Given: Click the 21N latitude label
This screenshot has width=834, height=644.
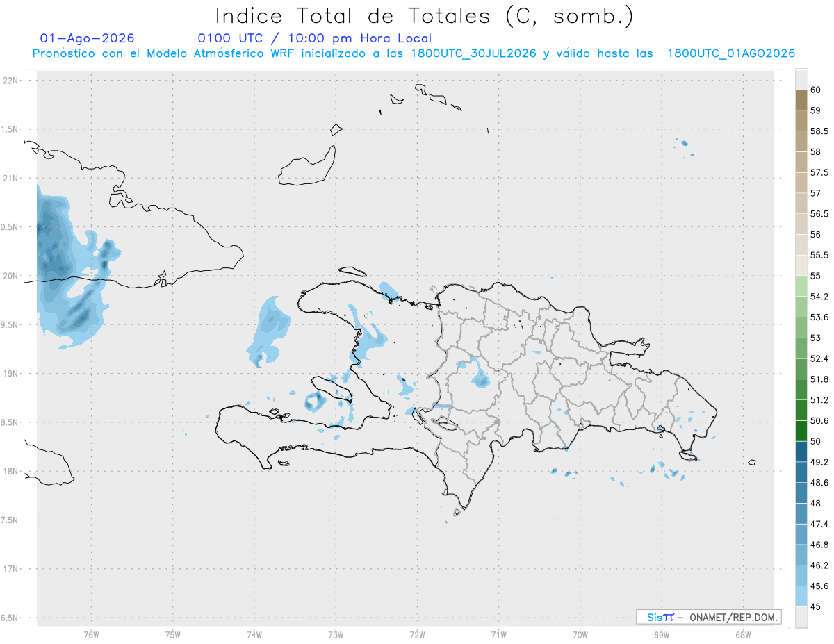Looking at the screenshot, I should tap(11, 178).
